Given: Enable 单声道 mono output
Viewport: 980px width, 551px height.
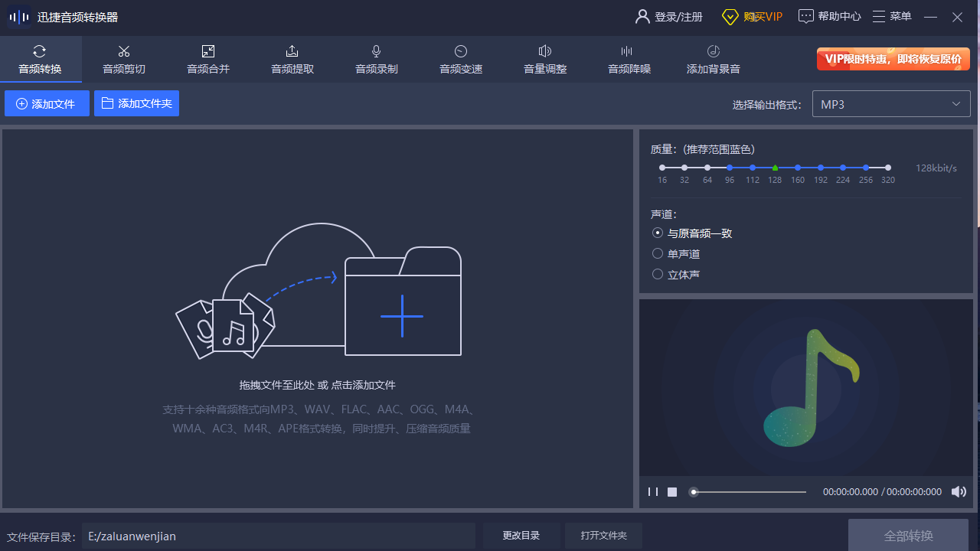Looking at the screenshot, I should click(x=657, y=253).
